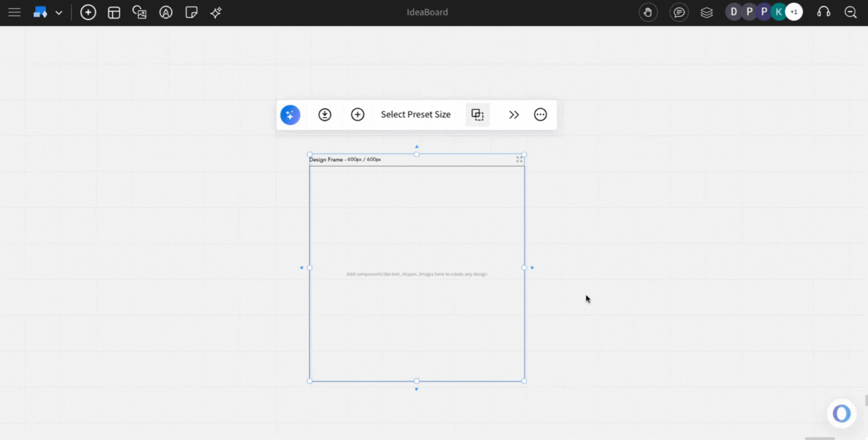Screen dimensions: 868x440
Task: Click the teal K collaborator avatar
Action: (779, 12)
